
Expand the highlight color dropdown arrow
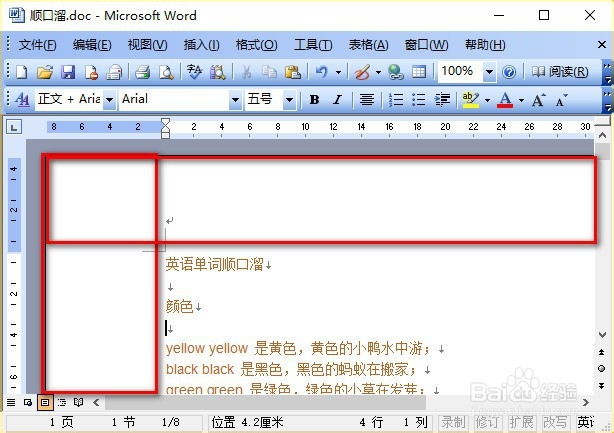pyautogui.click(x=488, y=100)
